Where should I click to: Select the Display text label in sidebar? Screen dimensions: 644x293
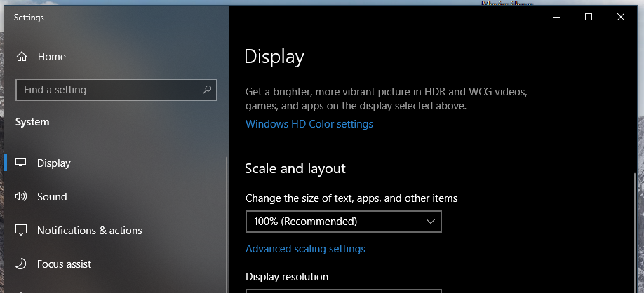(54, 163)
